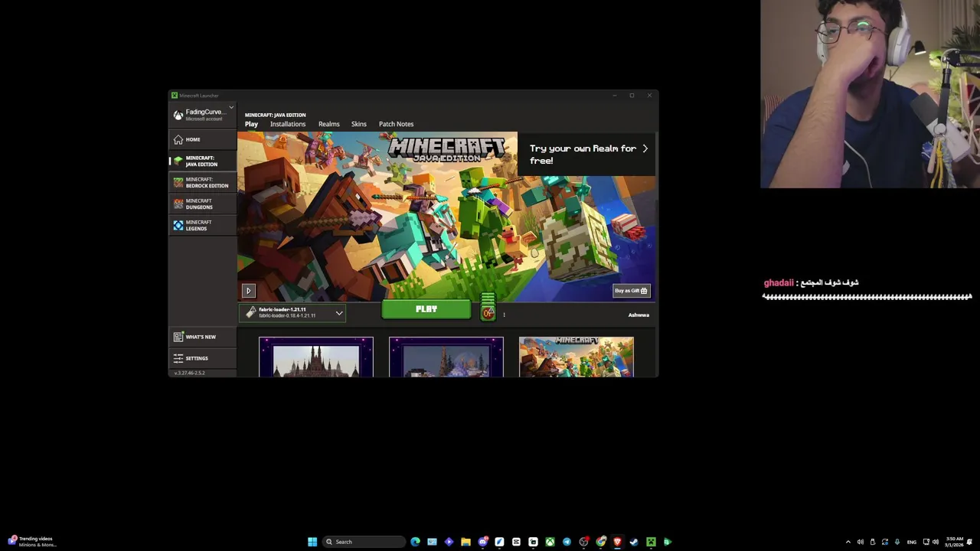Click the Ashwwa player name
The image size is (980, 551).
639,315
